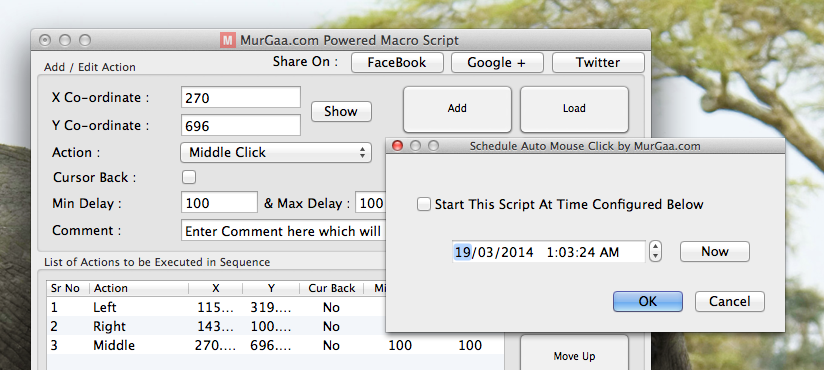Click the MurGaa red M logo icon
The height and width of the screenshot is (370, 824).
coord(228,40)
